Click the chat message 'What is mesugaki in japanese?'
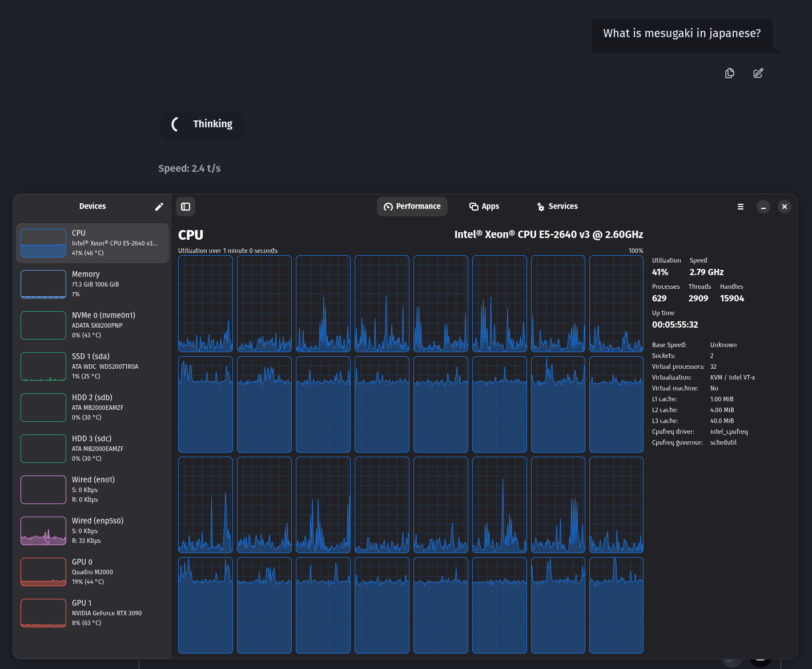 click(x=682, y=34)
